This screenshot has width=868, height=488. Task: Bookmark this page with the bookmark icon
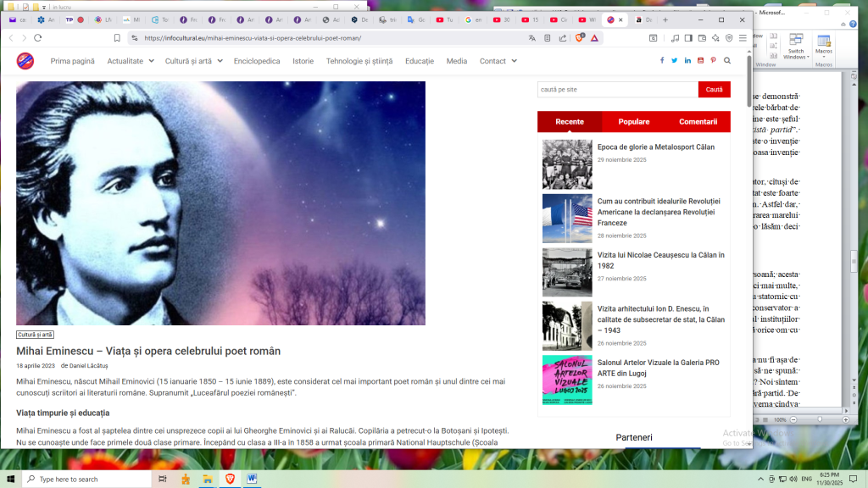click(117, 38)
